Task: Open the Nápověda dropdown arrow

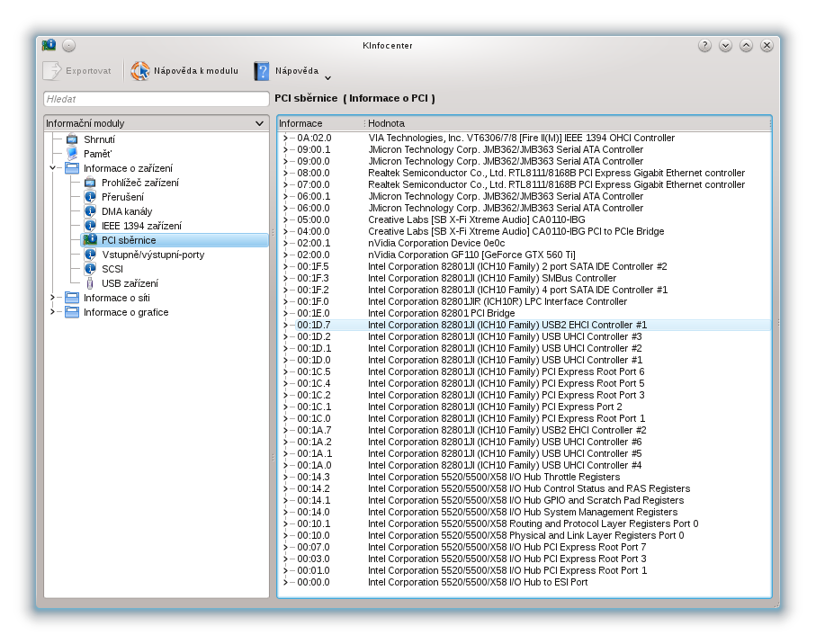Action: [x=327, y=78]
